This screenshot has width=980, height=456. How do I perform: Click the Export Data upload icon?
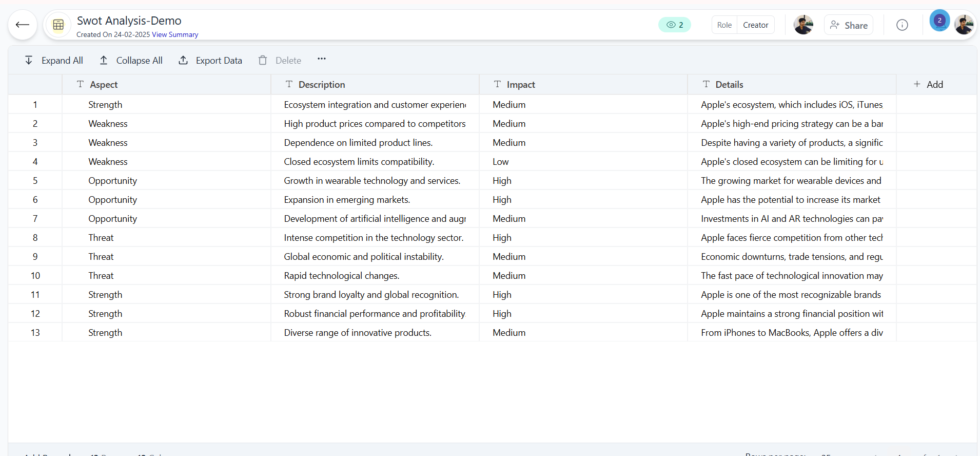click(183, 60)
